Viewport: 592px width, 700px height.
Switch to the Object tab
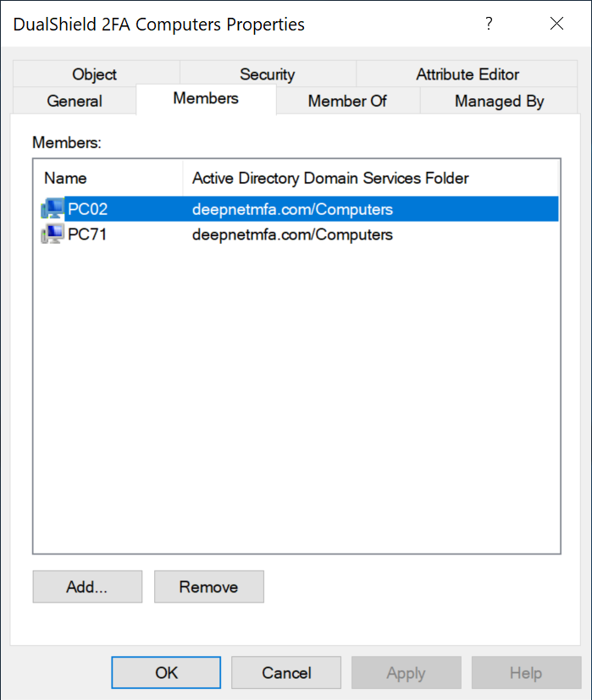95,74
